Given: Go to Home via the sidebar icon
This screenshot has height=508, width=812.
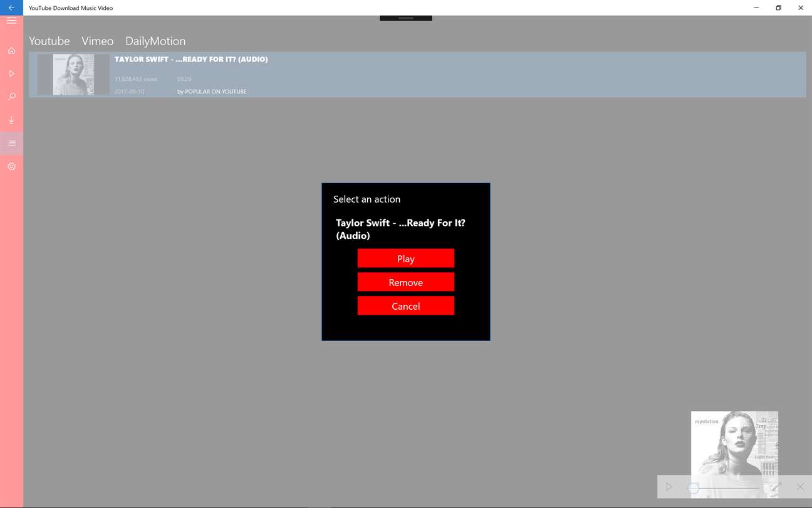Looking at the screenshot, I should click(11, 50).
